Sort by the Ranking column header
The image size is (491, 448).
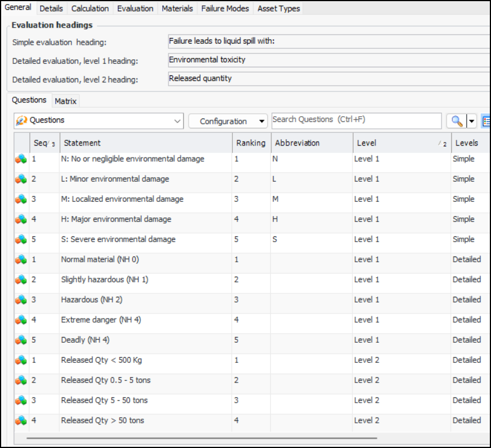tap(251, 143)
